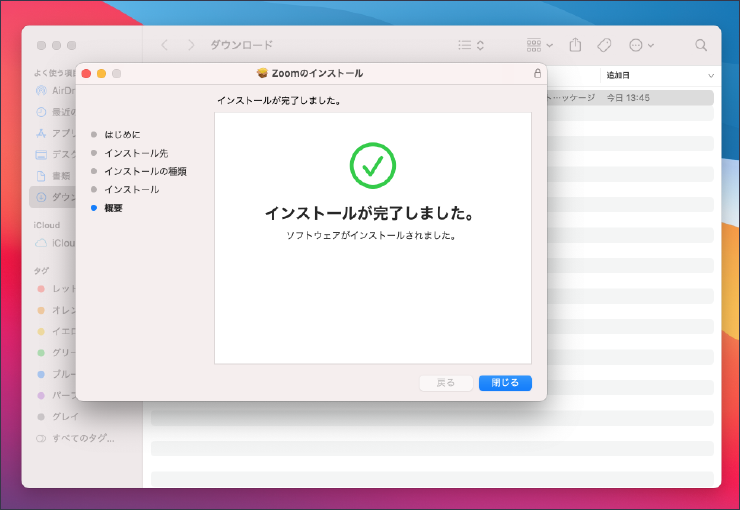Image resolution: width=740 pixels, height=510 pixels.
Task: Open recents clock item in Finder sidebar
Action: point(55,112)
